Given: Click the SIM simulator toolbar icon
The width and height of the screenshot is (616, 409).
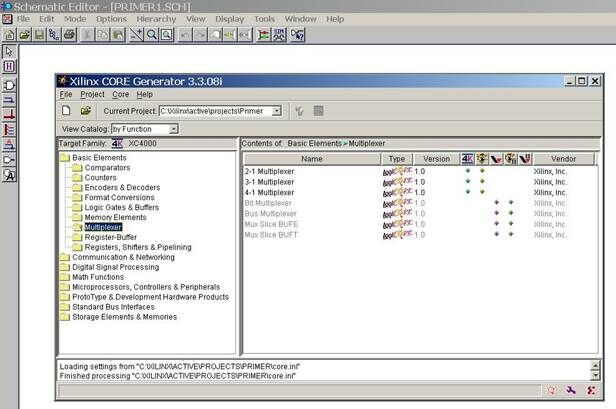Looking at the screenshot, I should [279, 35].
